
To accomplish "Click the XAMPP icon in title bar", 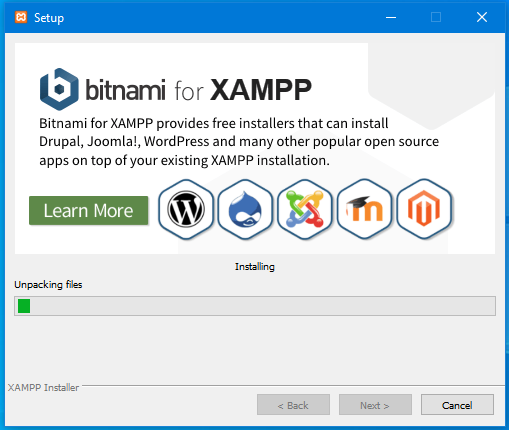I will click(21, 17).
